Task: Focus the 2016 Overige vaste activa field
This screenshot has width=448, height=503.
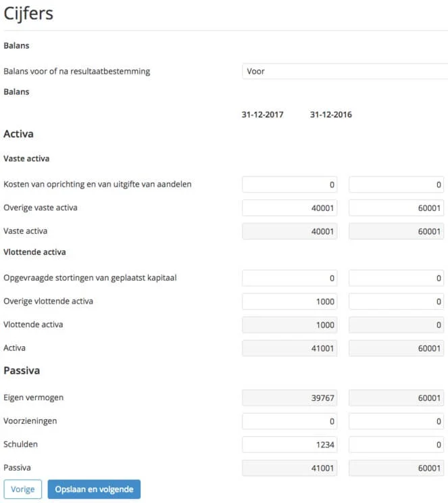Action: tap(397, 208)
